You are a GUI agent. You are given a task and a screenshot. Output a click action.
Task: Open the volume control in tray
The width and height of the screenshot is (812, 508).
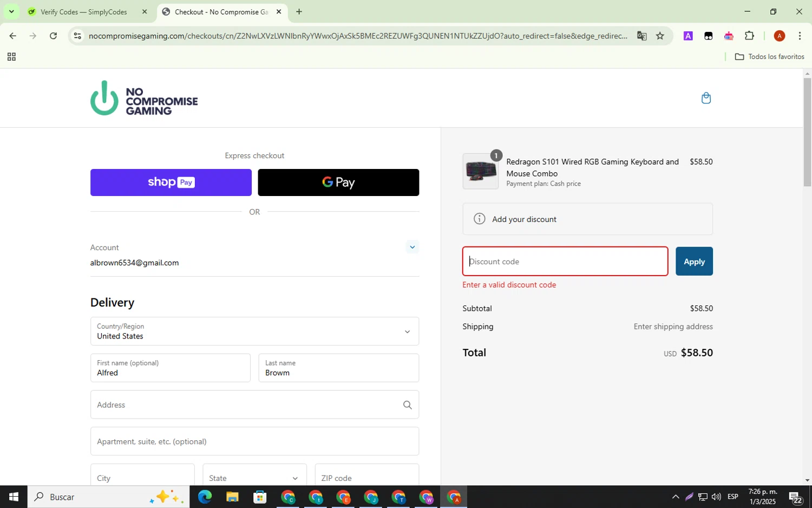(716, 497)
